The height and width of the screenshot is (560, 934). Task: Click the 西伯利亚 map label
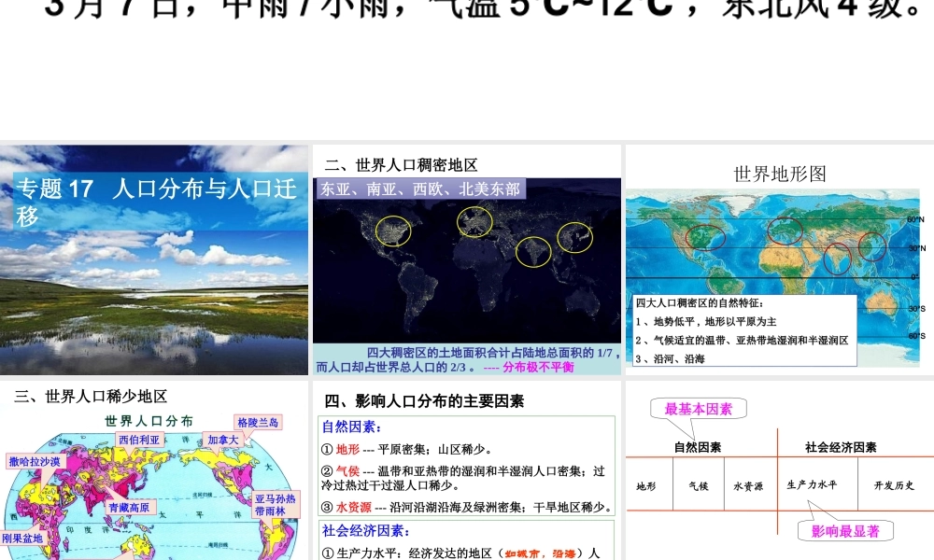coord(139,440)
